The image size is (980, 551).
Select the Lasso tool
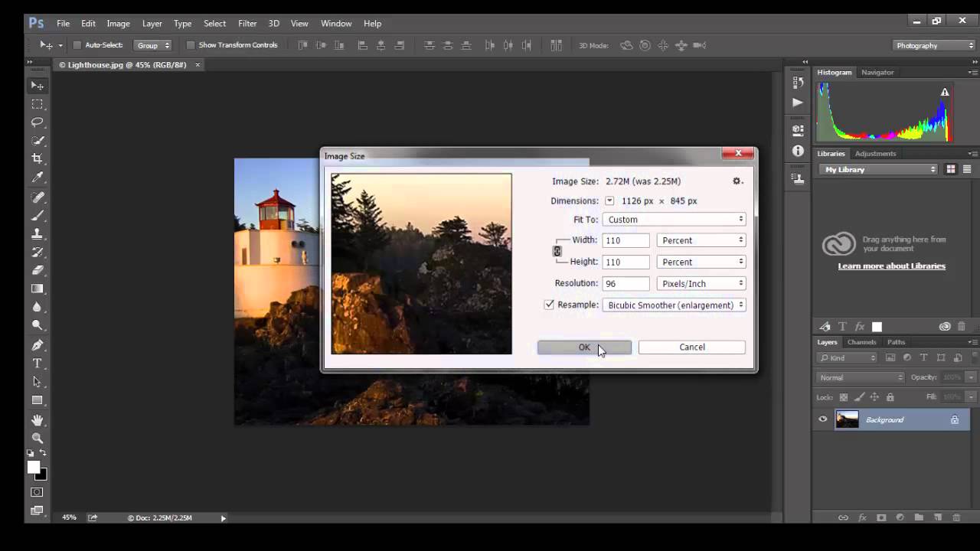point(37,122)
